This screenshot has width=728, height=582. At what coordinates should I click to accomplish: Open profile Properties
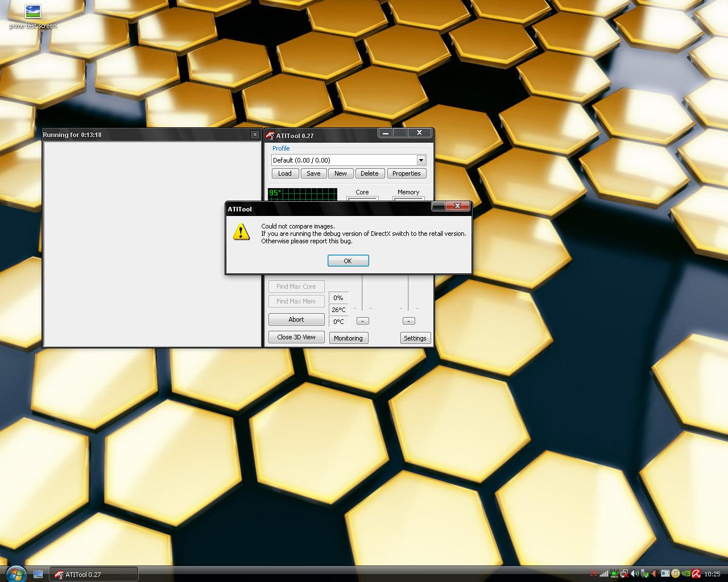(x=407, y=173)
